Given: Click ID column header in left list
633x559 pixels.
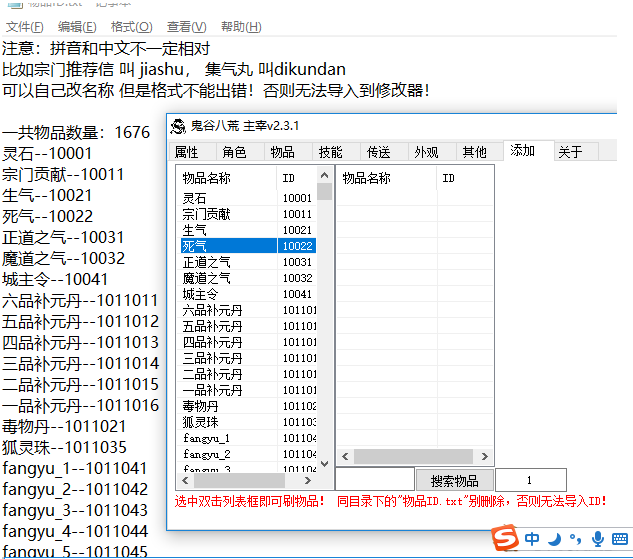Looking at the screenshot, I should pyautogui.click(x=297, y=178).
